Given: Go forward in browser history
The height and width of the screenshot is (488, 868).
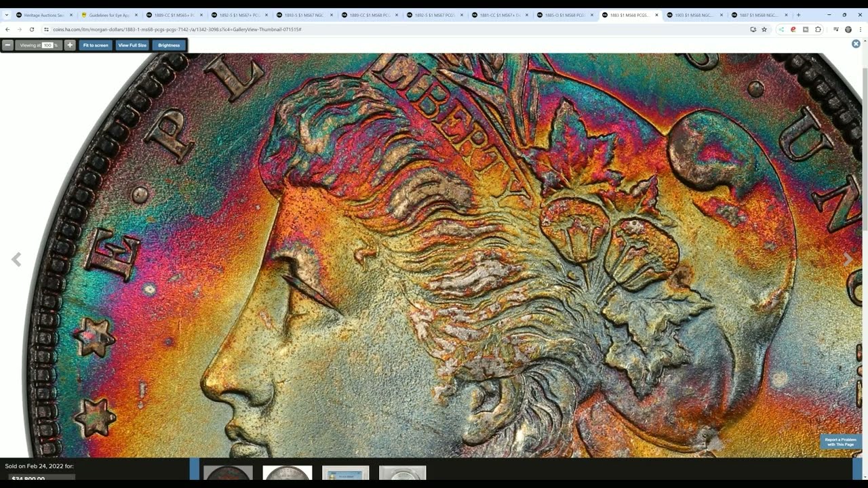Looking at the screenshot, I should pos(19,30).
